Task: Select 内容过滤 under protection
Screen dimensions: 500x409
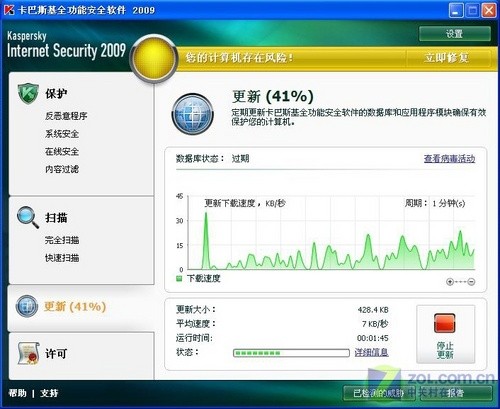Action: (x=62, y=169)
